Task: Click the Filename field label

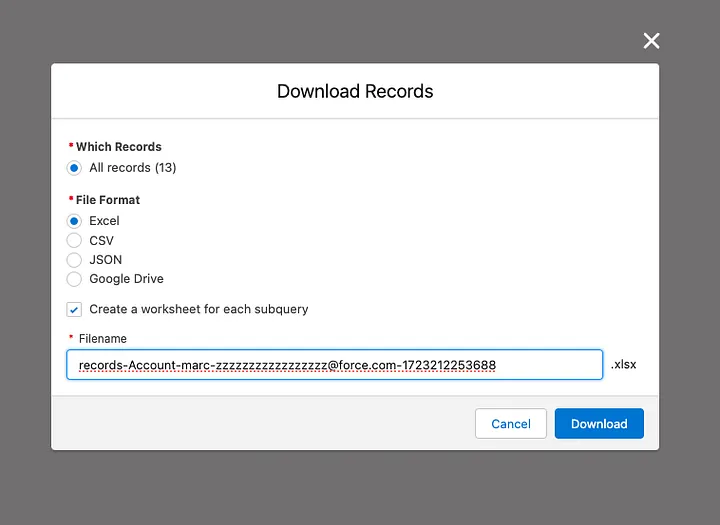Action: pos(103,339)
